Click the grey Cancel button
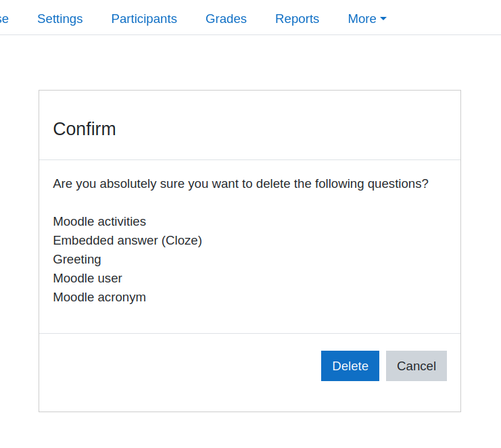This screenshot has width=501, height=448. coord(416,366)
